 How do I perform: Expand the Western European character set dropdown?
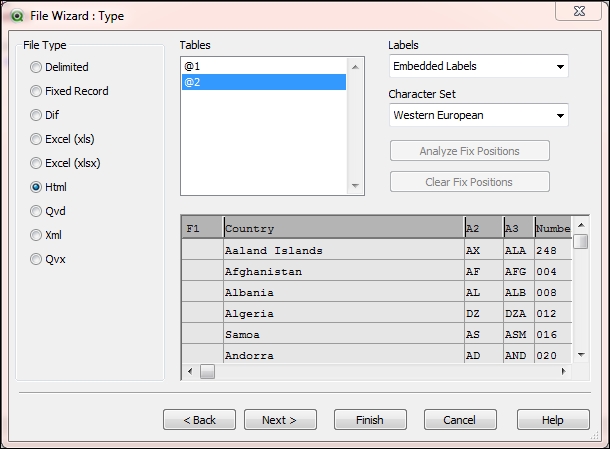tap(479, 115)
